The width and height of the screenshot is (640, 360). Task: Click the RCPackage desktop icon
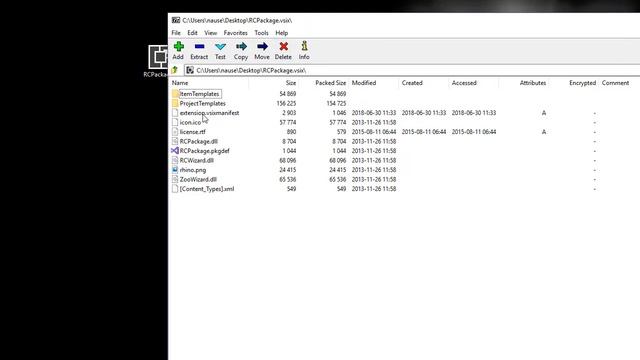click(158, 57)
